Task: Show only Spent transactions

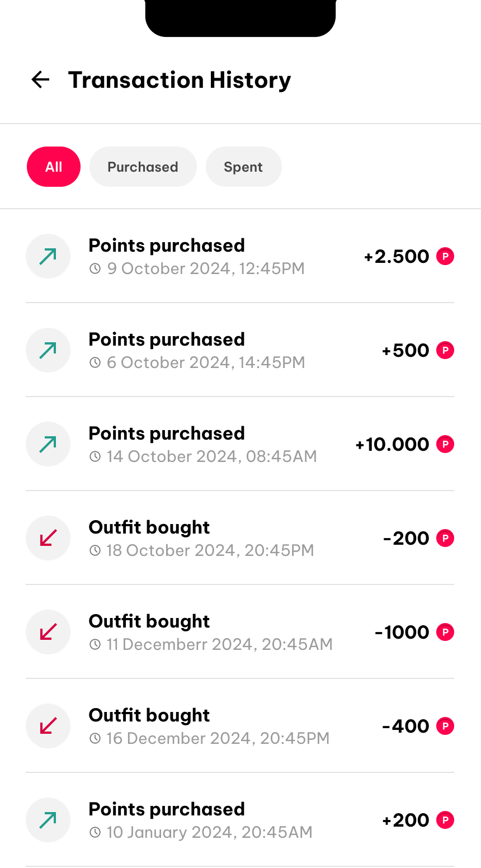Action: [243, 167]
